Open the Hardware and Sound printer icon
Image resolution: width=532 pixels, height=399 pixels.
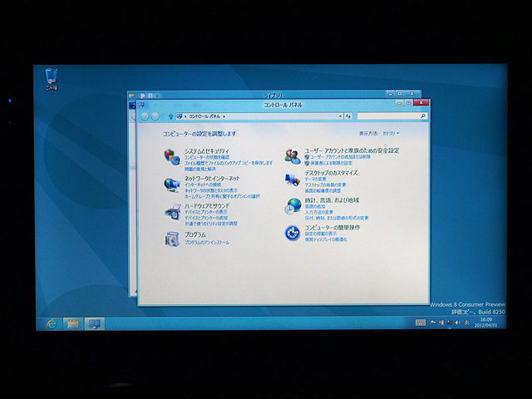pyautogui.click(x=172, y=213)
